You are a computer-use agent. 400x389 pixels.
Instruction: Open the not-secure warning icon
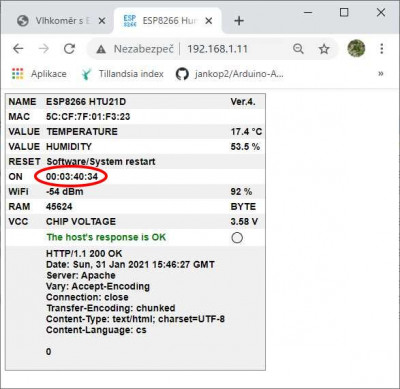point(101,50)
